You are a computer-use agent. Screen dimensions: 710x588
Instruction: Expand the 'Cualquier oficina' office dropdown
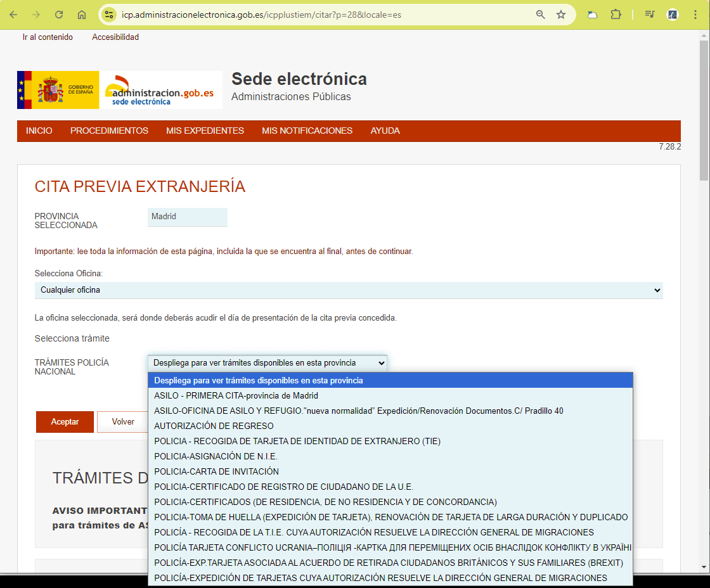tap(349, 290)
